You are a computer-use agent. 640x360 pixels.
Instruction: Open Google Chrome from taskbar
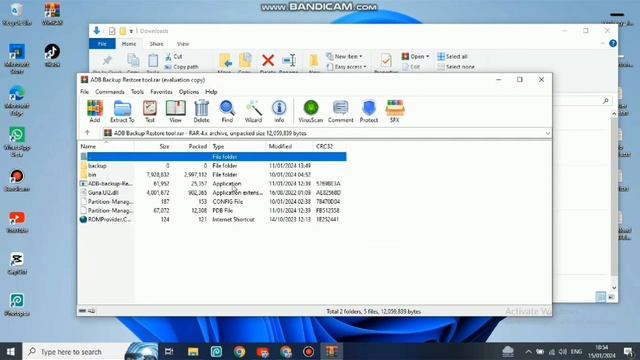(x=240, y=351)
